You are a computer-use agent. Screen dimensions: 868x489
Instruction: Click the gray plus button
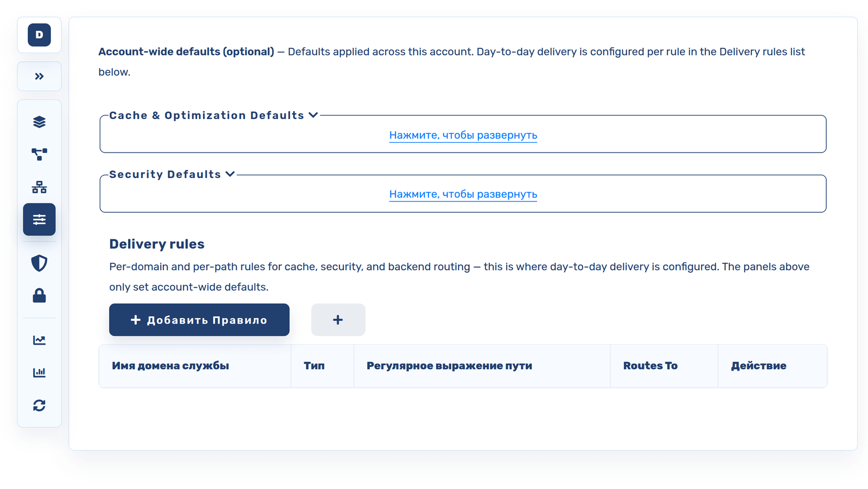point(338,320)
